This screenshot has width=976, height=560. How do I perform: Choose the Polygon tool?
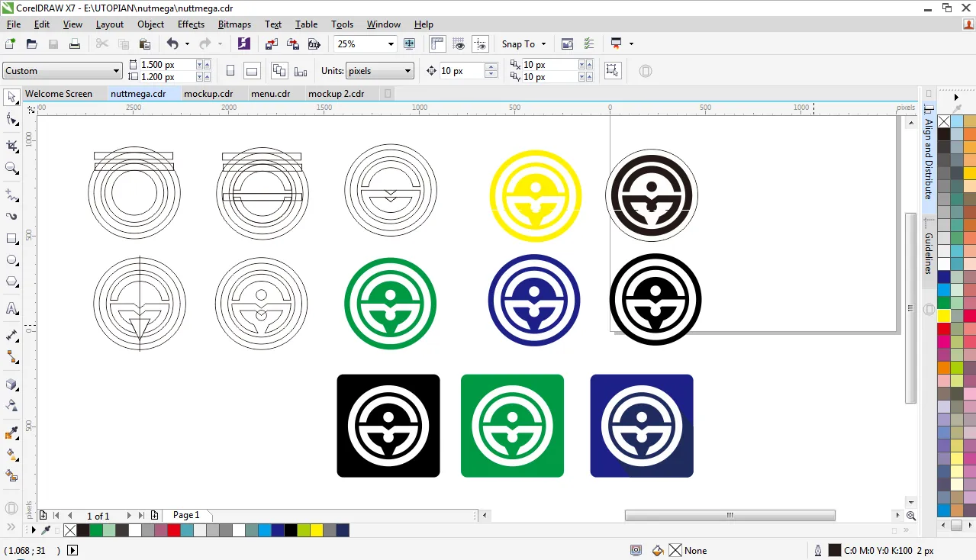pos(11,282)
